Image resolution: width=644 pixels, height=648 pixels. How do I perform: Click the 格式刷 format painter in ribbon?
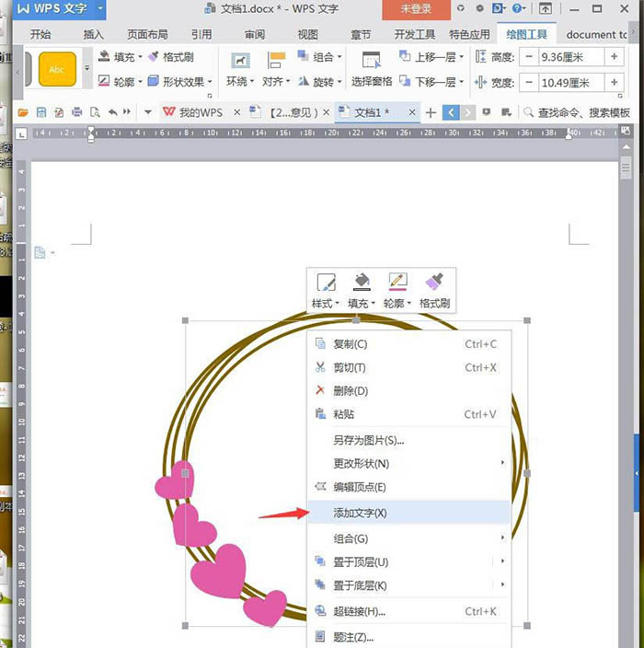[x=171, y=57]
